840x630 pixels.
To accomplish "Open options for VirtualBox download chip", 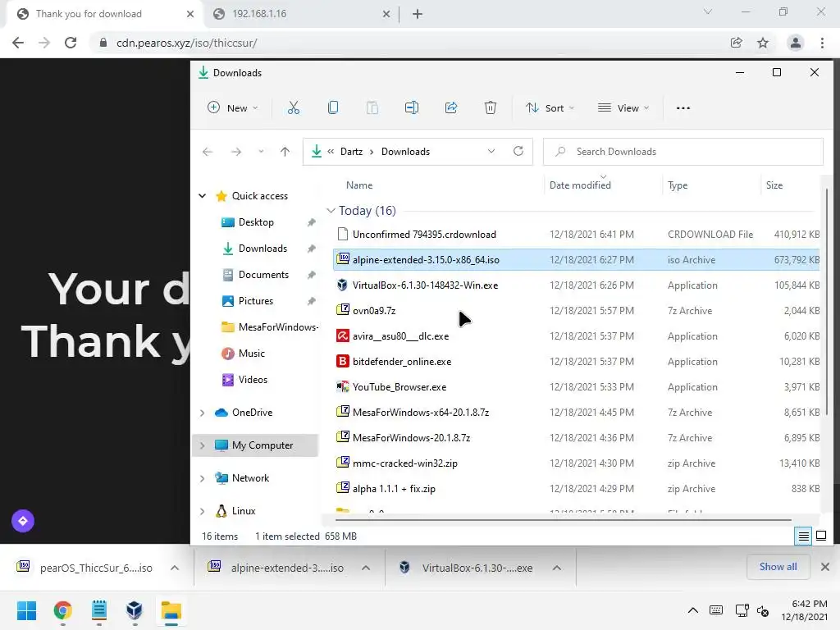I will pos(557,568).
